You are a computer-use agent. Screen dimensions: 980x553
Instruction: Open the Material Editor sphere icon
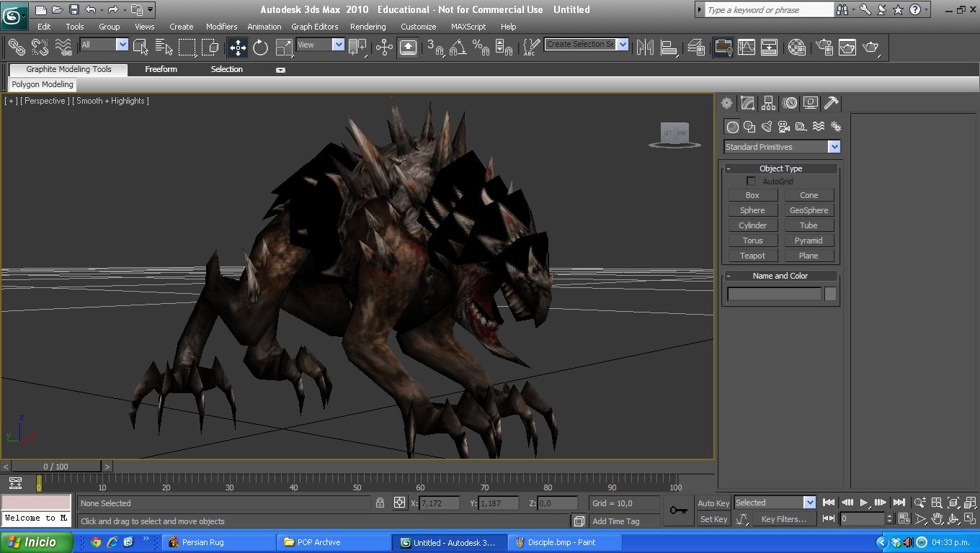pos(796,48)
